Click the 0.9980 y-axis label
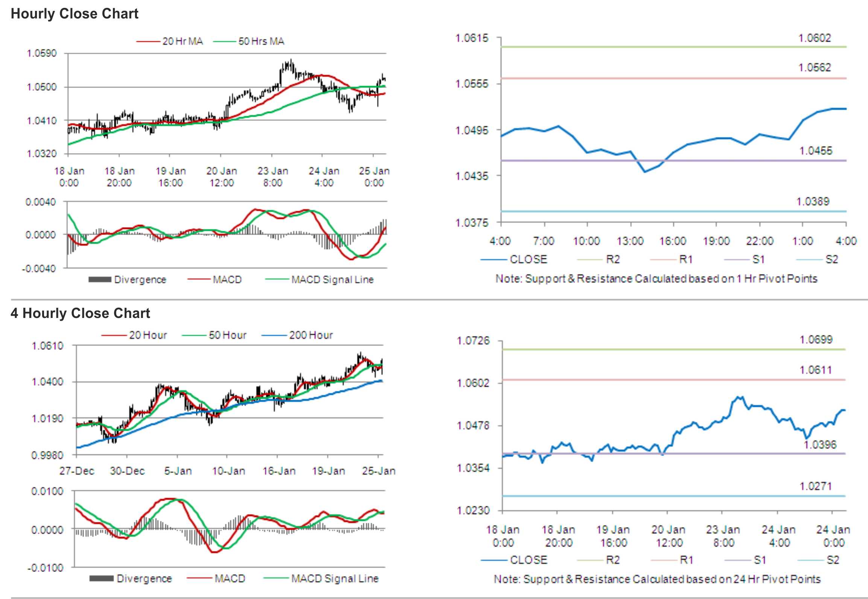The image size is (868, 599). (x=47, y=455)
